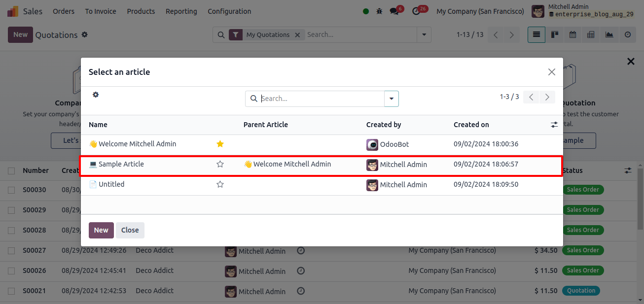Open the Sales app home icon
Screen dimensions: 644x304
tap(13, 11)
